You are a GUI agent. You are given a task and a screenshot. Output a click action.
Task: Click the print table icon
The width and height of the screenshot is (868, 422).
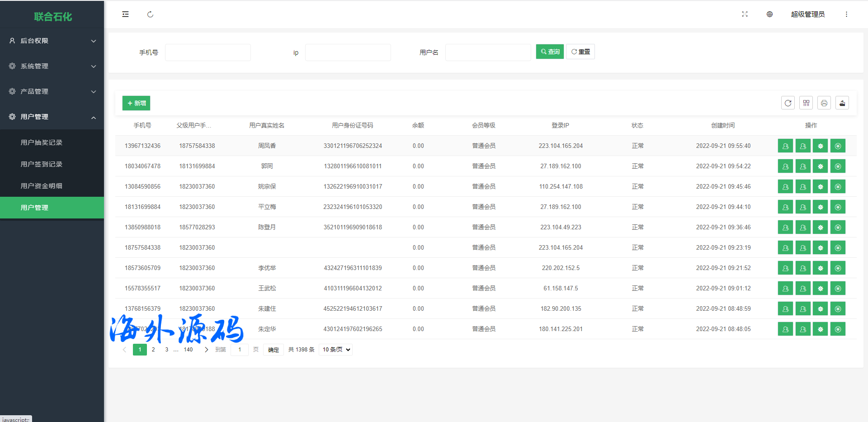[824, 103]
